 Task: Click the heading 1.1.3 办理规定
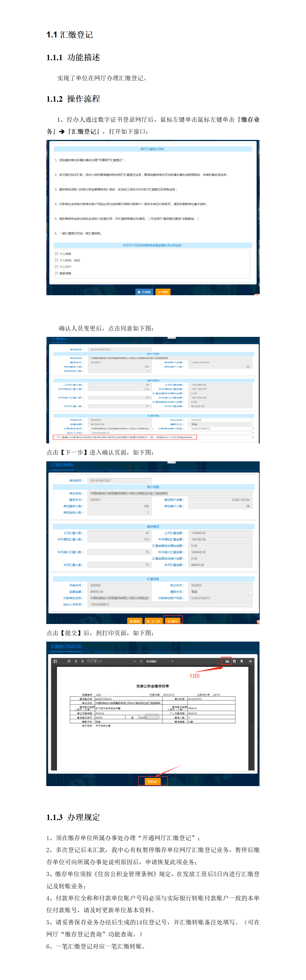pyautogui.click(x=73, y=817)
